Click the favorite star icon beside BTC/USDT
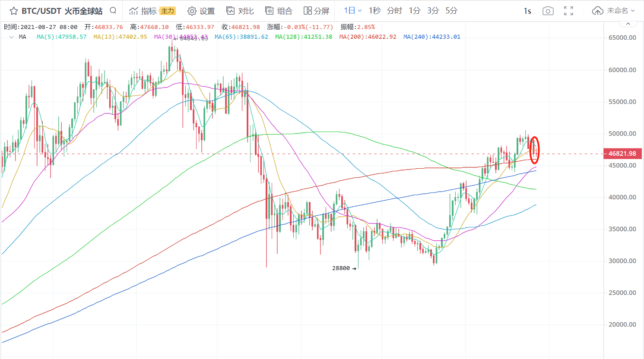The height and width of the screenshot is (359, 644). click(x=14, y=11)
